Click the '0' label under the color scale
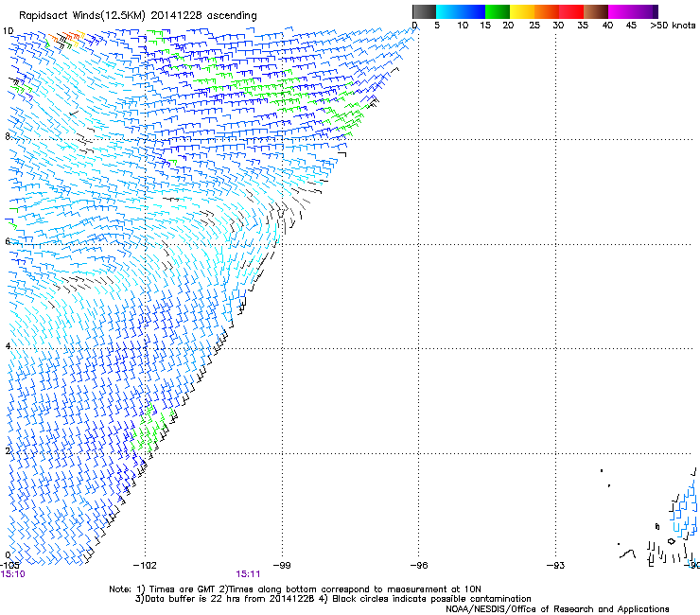 pos(414,26)
